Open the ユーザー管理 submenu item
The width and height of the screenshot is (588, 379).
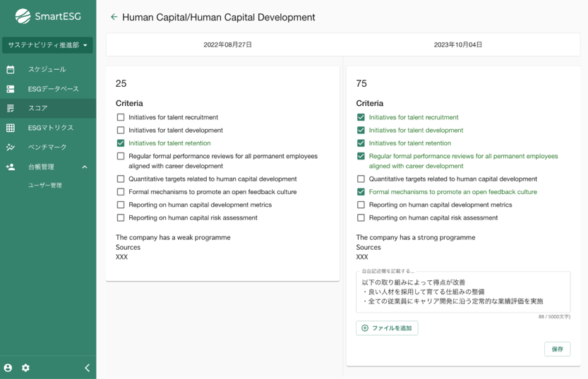pos(45,185)
